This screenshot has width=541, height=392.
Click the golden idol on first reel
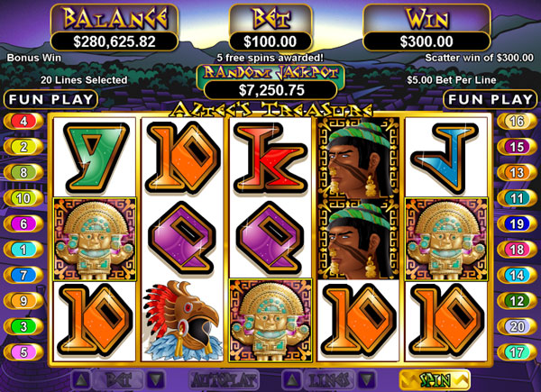(x=95, y=239)
